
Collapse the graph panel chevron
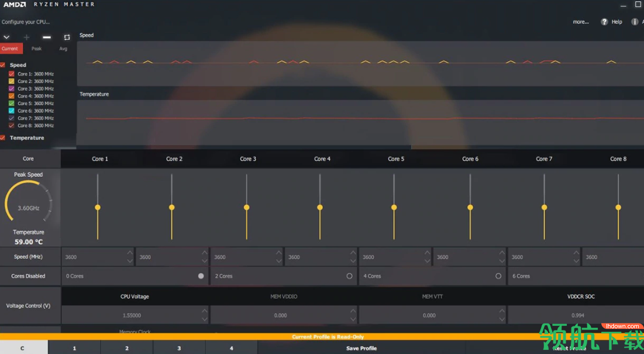(x=6, y=37)
